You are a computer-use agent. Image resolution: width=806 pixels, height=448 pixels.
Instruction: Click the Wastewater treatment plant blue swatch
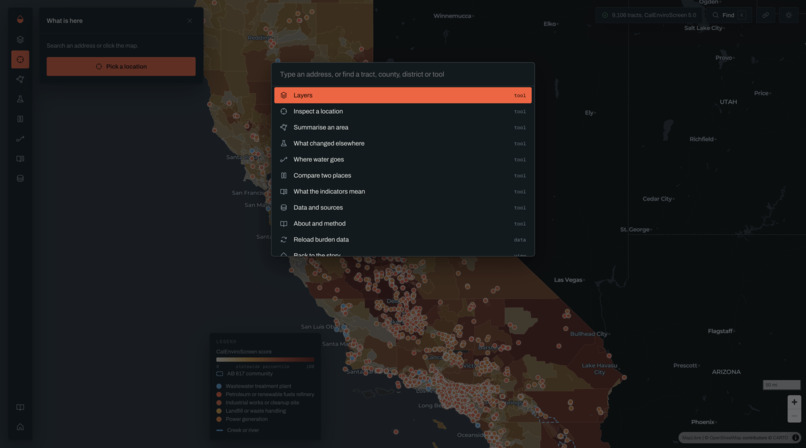219,386
